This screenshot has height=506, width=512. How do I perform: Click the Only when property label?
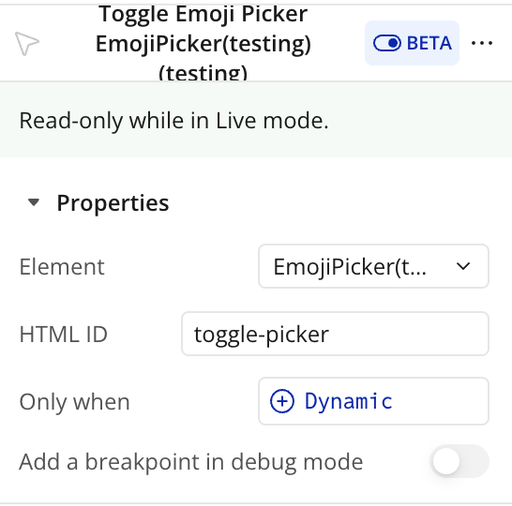[x=74, y=402]
